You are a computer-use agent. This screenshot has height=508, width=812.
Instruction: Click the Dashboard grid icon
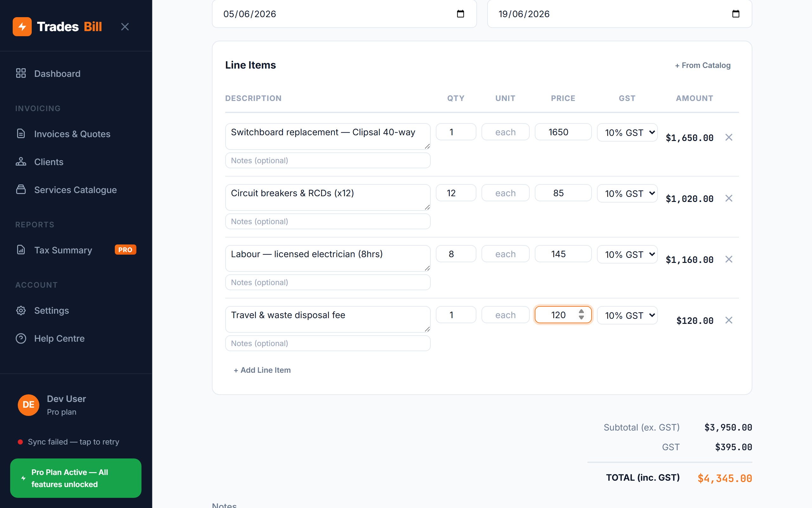[21, 73]
